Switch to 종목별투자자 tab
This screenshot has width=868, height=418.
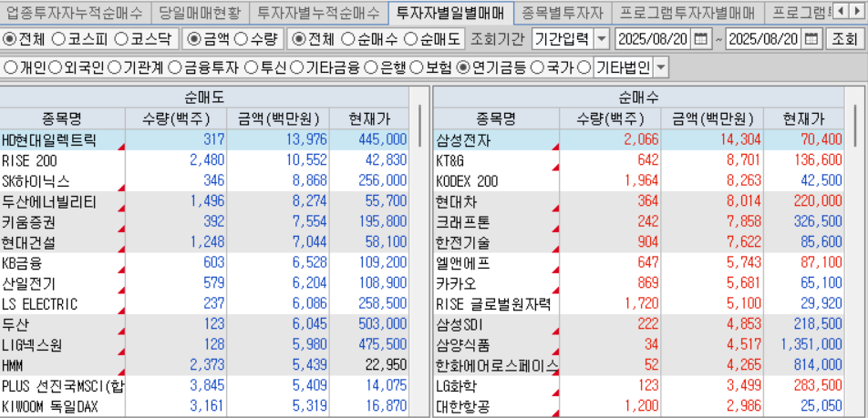[x=563, y=12]
